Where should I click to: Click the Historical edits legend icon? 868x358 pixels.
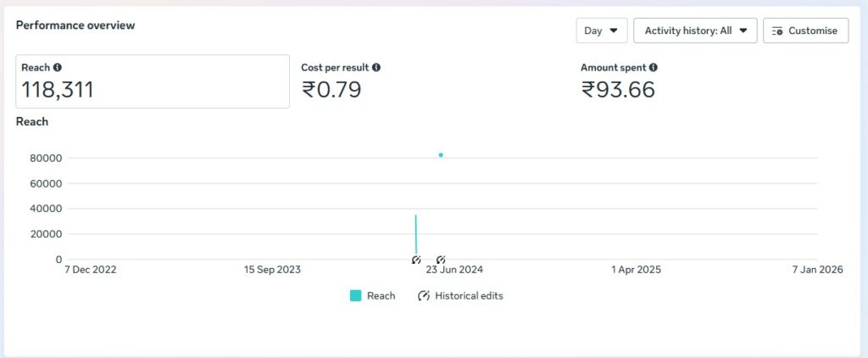tap(424, 296)
